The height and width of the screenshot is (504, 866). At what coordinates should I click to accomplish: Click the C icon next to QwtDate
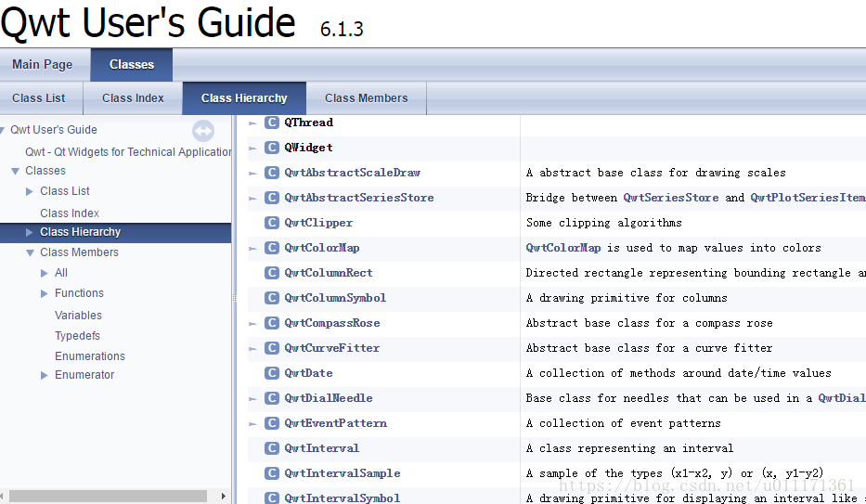[x=272, y=373]
